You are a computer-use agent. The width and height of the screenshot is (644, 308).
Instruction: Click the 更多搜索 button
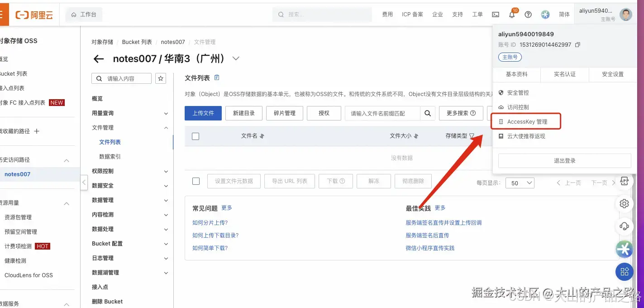click(461, 113)
